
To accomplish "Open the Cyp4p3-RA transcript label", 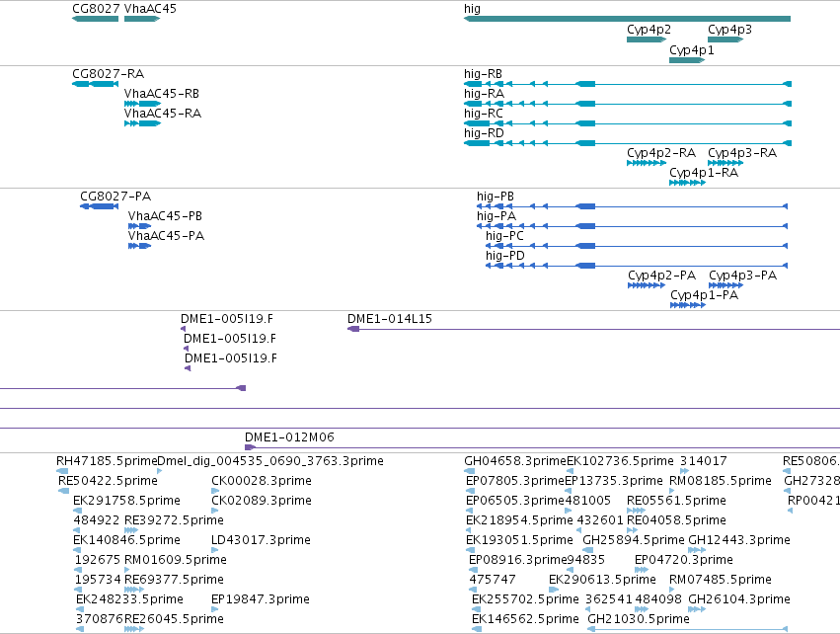I will (742, 153).
